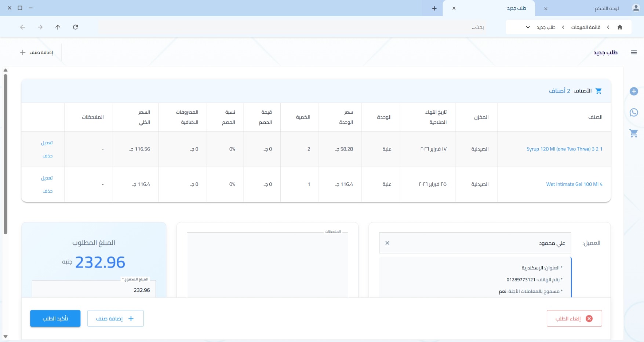This screenshot has height=342, width=644.
Task: Maximize the window
Action: pyautogui.click(x=20, y=8)
